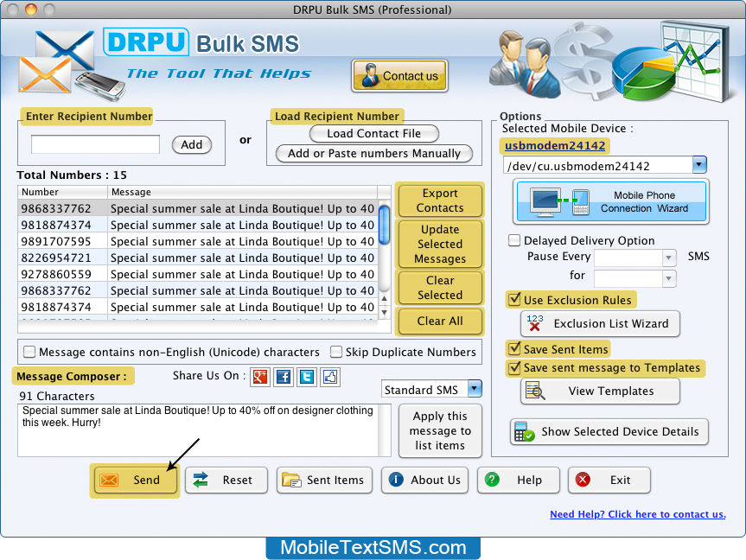The image size is (746, 560).
Task: Share on Twitter via bird icon
Action: pyautogui.click(x=307, y=377)
